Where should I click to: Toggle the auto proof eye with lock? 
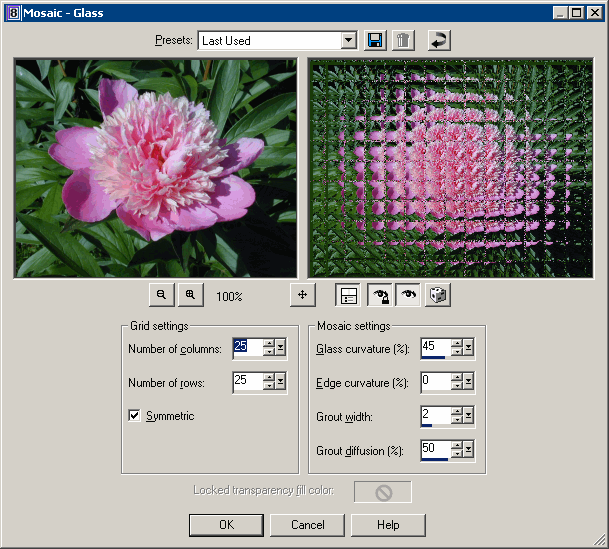[x=380, y=295]
